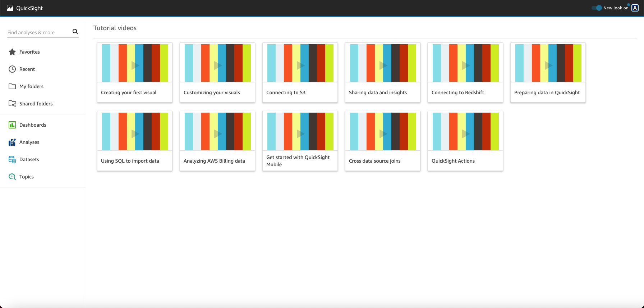
Task: Open the Connecting to S3 tutorial
Action: [300, 65]
